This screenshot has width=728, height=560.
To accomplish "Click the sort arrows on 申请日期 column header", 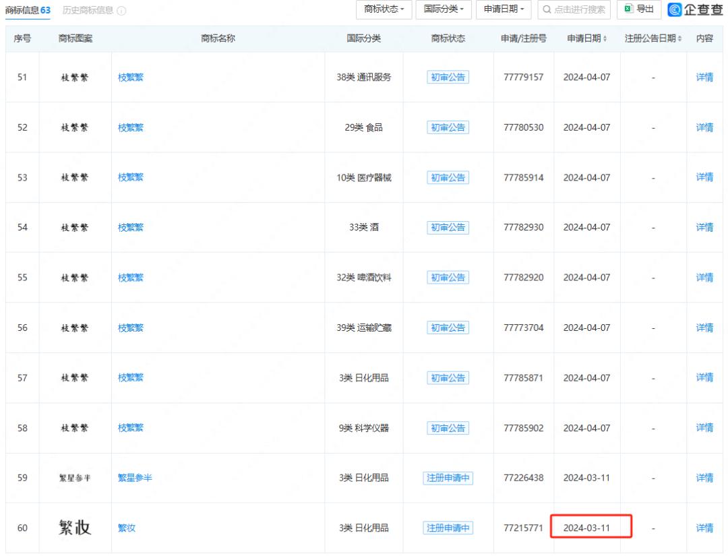I will (x=605, y=39).
